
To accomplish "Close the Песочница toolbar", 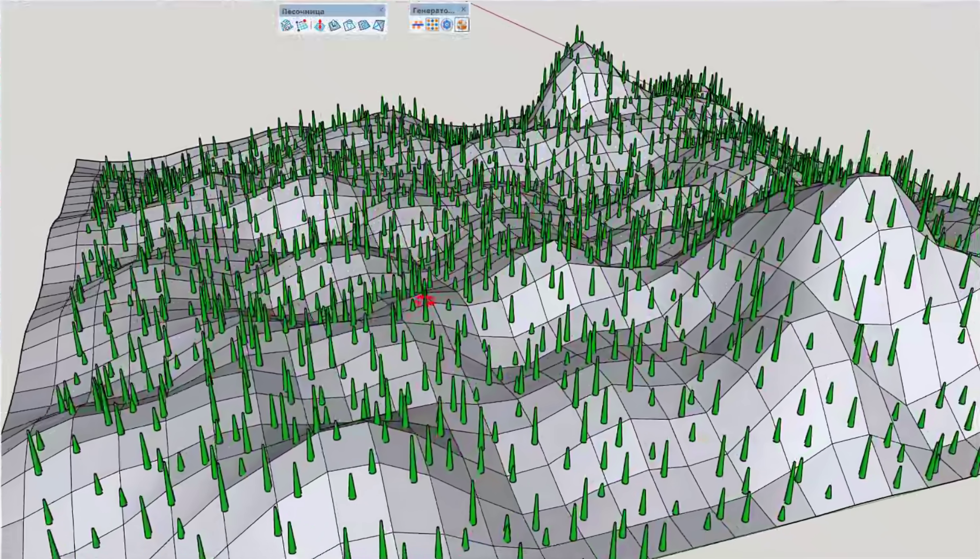I will (382, 10).
